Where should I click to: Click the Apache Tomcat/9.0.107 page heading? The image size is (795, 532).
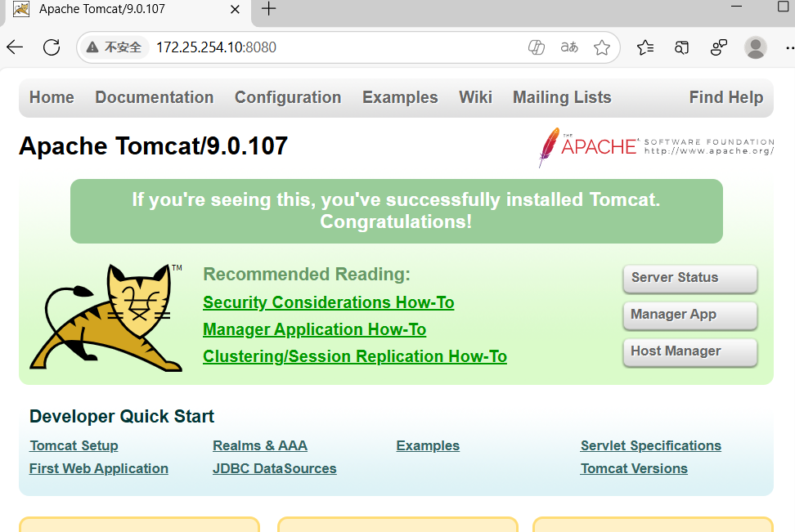point(154,146)
